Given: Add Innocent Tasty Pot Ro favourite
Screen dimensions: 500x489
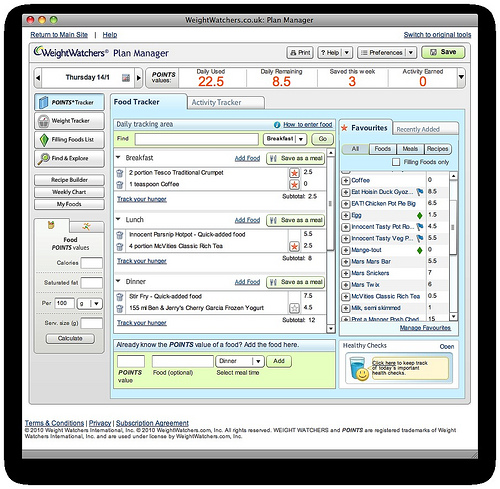Looking at the screenshot, I should pyautogui.click(x=346, y=227).
